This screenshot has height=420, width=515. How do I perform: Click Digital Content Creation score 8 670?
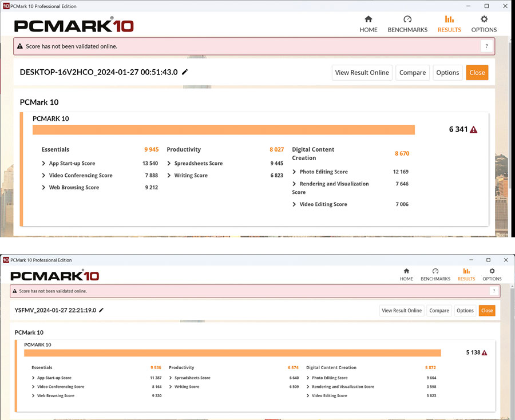[402, 153]
